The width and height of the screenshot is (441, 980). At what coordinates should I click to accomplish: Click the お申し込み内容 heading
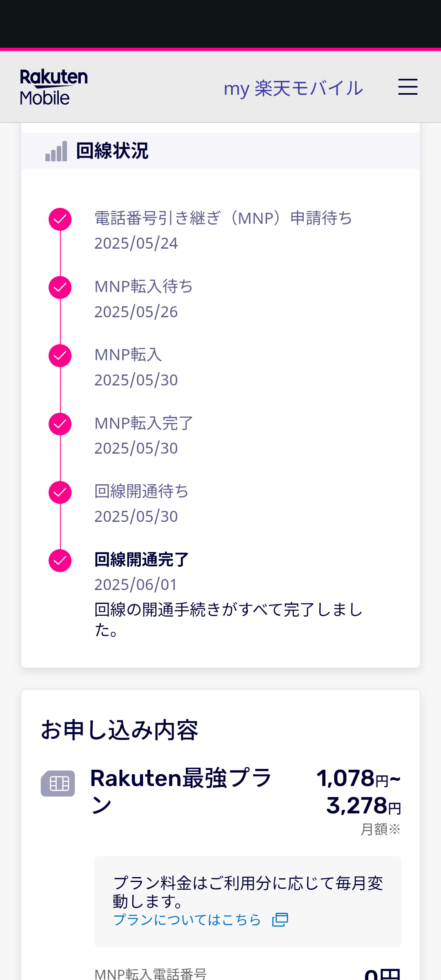point(119,730)
